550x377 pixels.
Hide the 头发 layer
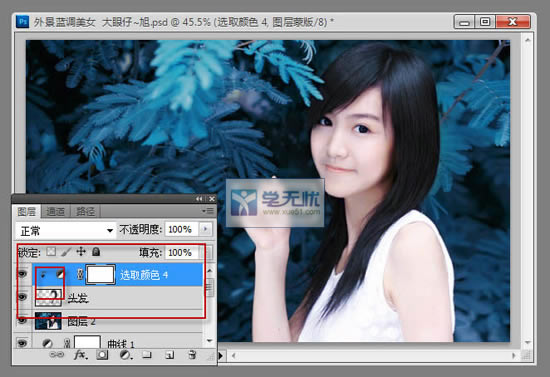pos(22,297)
